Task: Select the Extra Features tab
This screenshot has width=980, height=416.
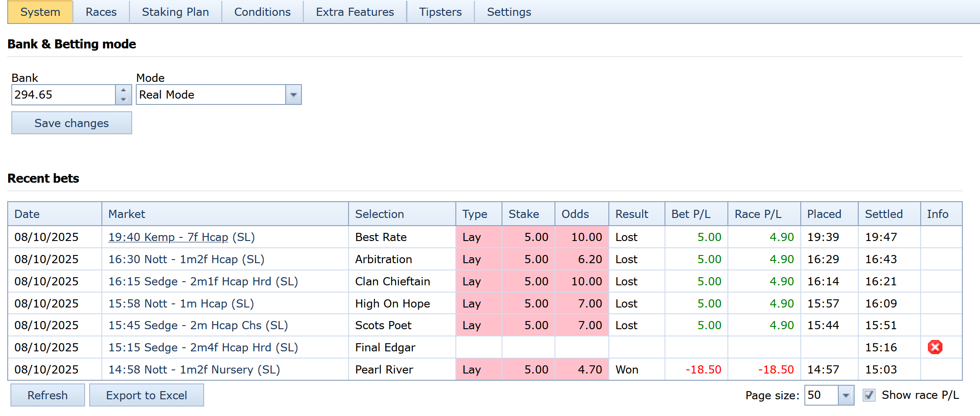Action: [354, 12]
